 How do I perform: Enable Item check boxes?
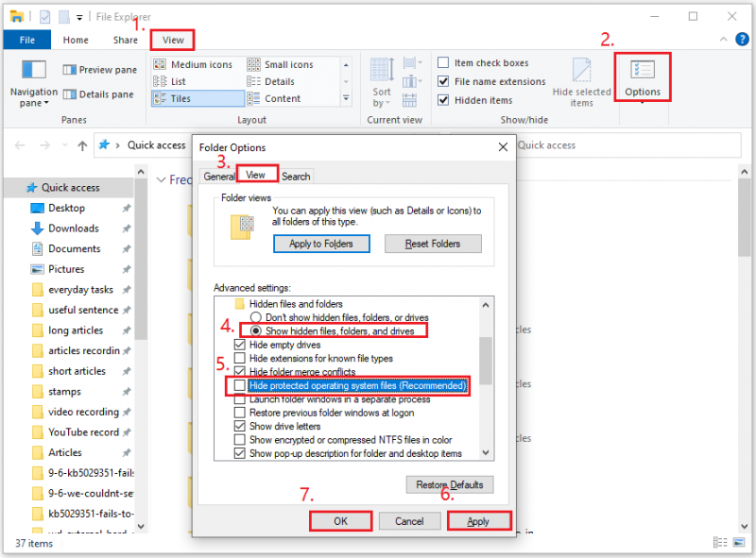coord(443,62)
